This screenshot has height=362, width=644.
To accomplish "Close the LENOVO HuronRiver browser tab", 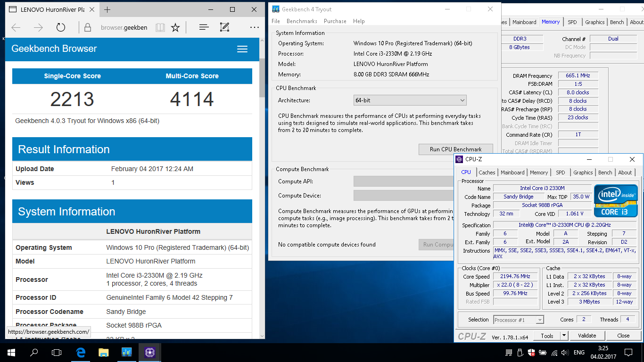I will pos(92,9).
